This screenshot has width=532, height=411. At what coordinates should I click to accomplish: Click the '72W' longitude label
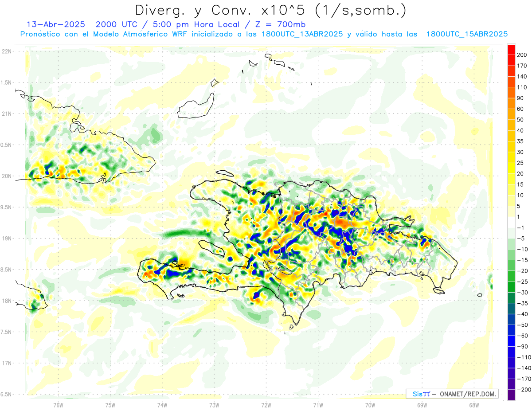pyautogui.click(x=266, y=405)
